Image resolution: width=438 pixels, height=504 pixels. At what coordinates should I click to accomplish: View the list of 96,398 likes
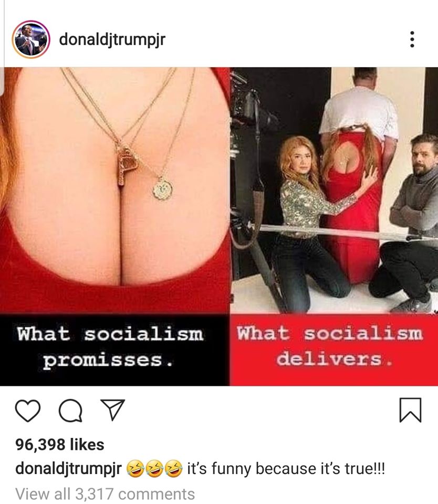[x=60, y=445]
